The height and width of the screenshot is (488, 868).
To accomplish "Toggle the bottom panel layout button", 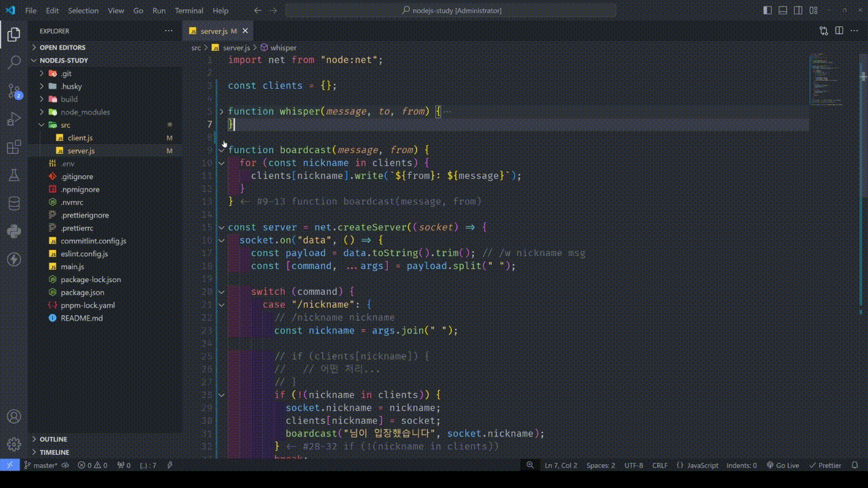I will click(783, 11).
